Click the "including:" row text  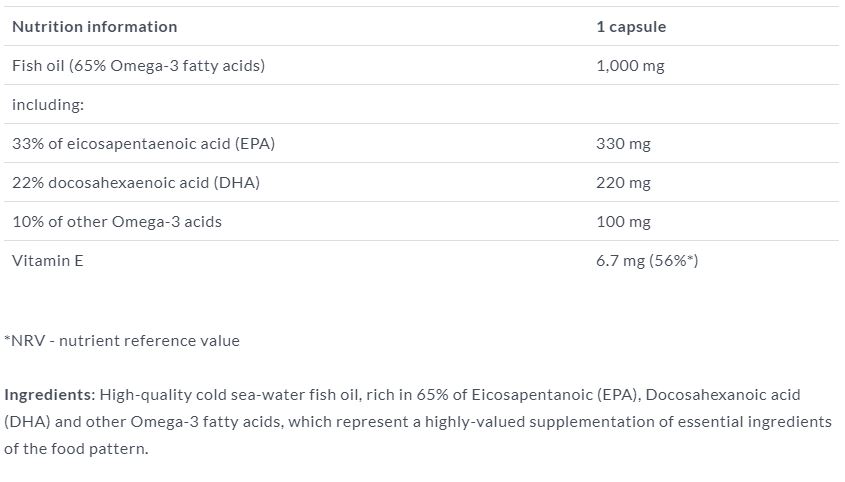(x=48, y=104)
